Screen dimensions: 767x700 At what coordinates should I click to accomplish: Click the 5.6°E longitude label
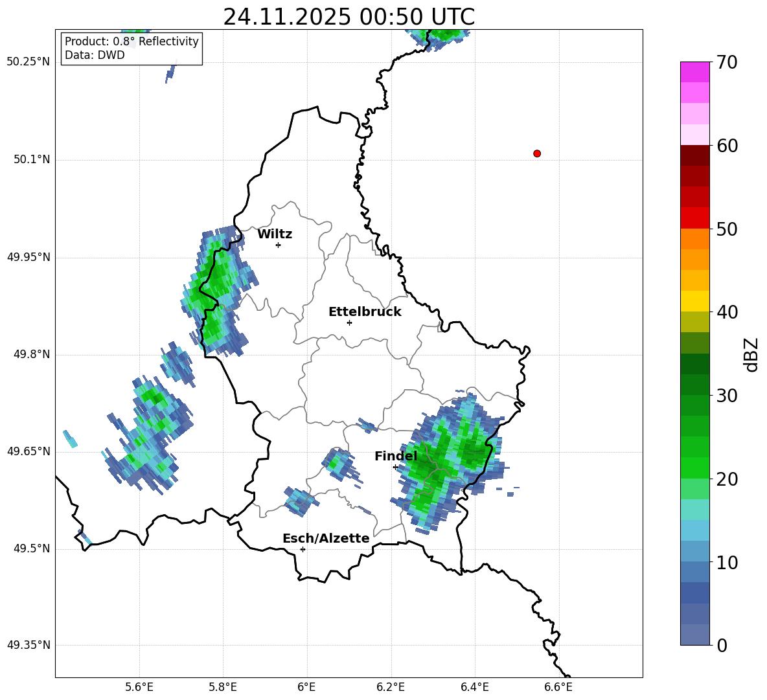pyautogui.click(x=139, y=687)
